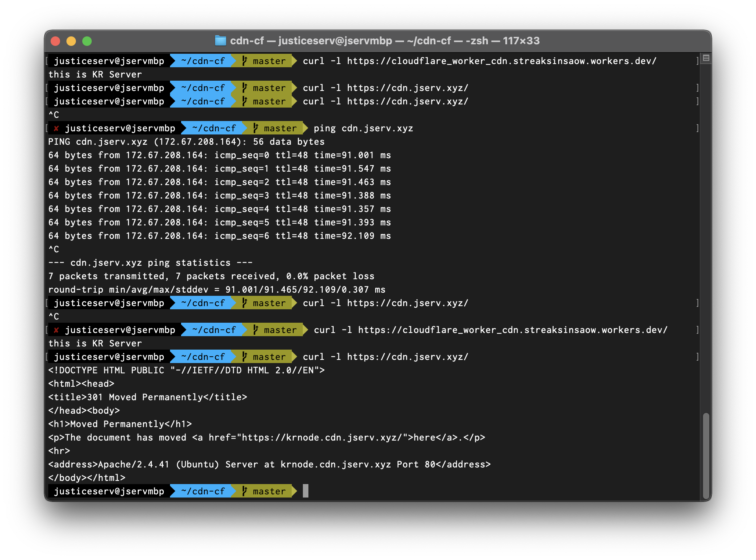The width and height of the screenshot is (756, 560).
Task: Click the 'here' hyperlink in the 301 response body
Action: 425,437
